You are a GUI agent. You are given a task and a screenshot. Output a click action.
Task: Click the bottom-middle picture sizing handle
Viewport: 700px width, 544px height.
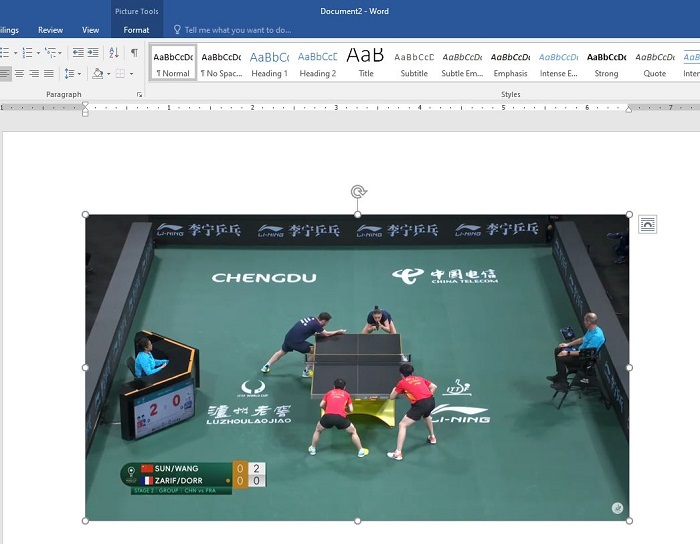[x=357, y=521]
